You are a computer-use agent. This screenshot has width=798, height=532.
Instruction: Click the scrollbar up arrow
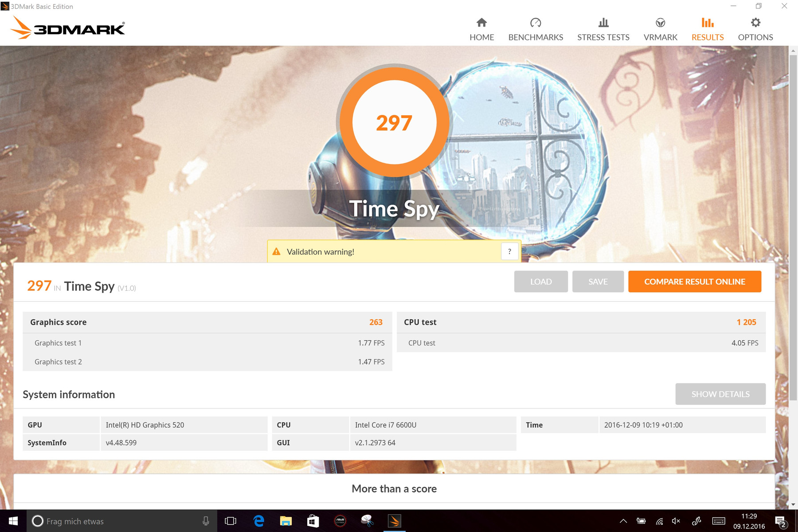point(793,50)
